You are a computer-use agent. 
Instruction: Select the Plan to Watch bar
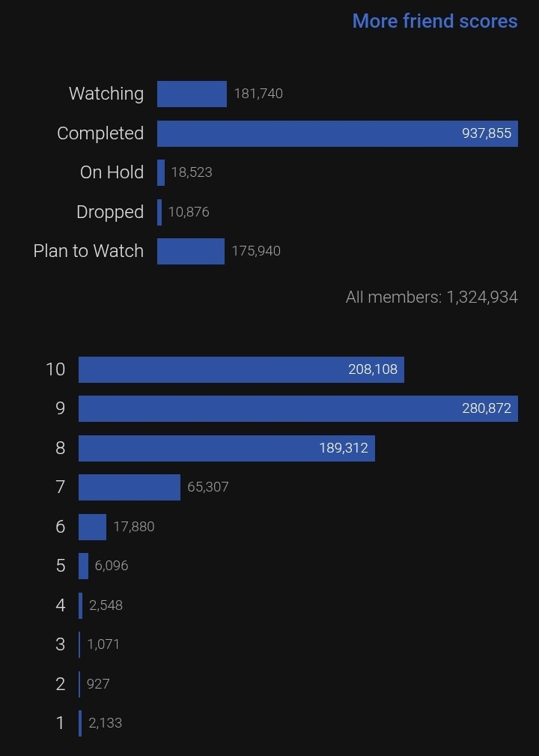[191, 251]
